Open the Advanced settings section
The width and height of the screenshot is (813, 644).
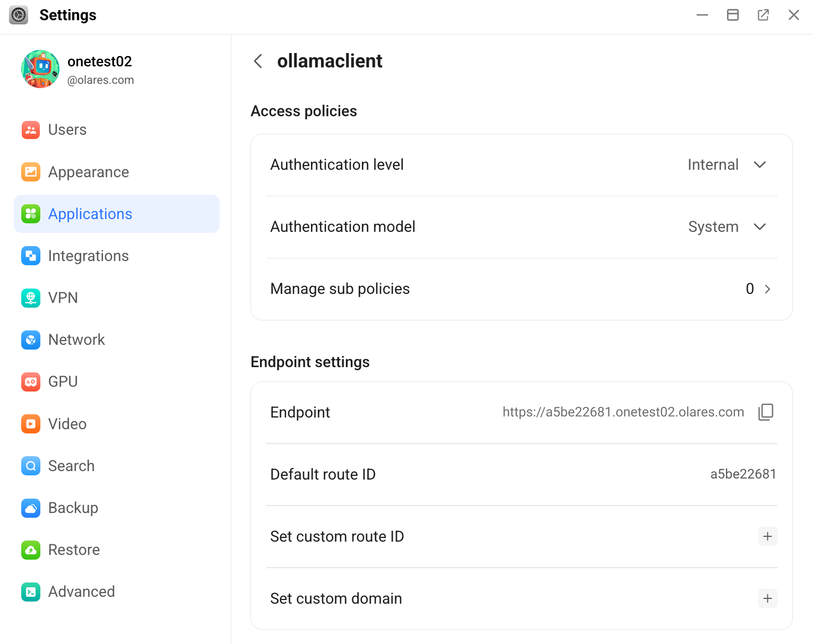pyautogui.click(x=81, y=592)
